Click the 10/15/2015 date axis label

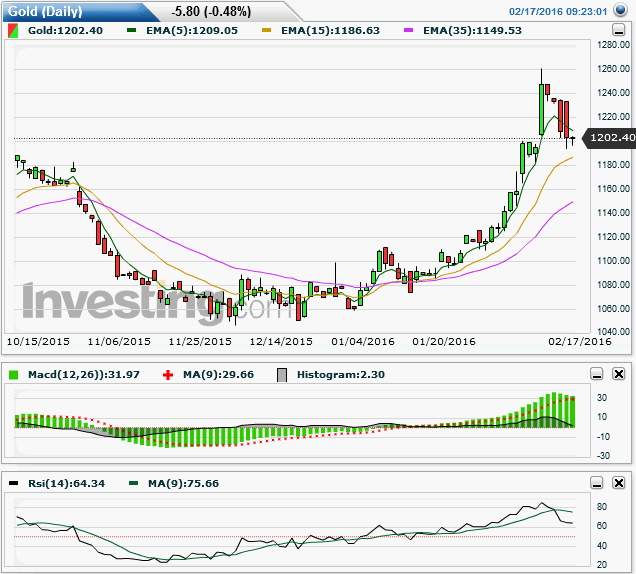pos(38,342)
